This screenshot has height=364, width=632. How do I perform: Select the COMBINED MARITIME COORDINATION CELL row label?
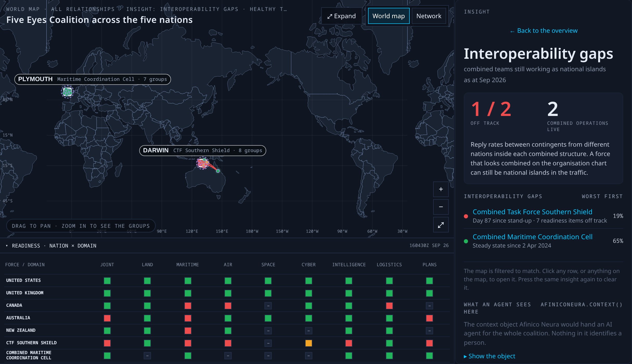tap(29, 355)
